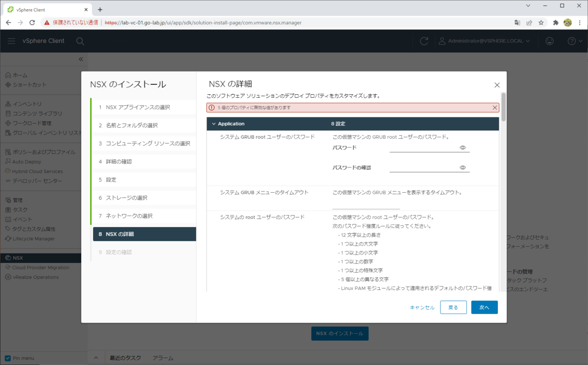Click the share page icon in address bar
The width and height of the screenshot is (588, 365).
point(529,23)
